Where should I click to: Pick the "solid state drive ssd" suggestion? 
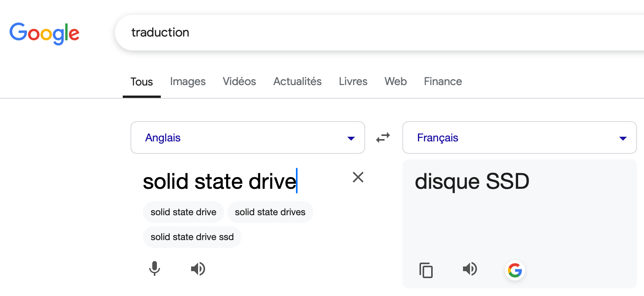pos(192,237)
